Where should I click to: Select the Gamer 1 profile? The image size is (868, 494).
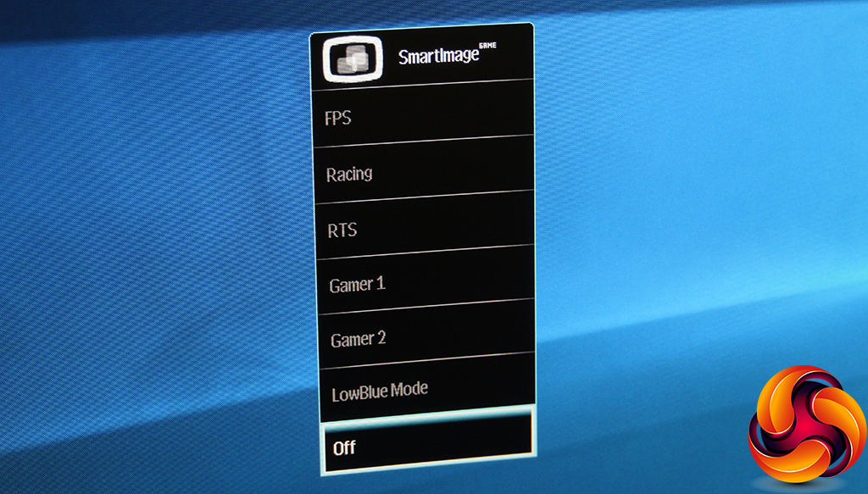tap(426, 280)
